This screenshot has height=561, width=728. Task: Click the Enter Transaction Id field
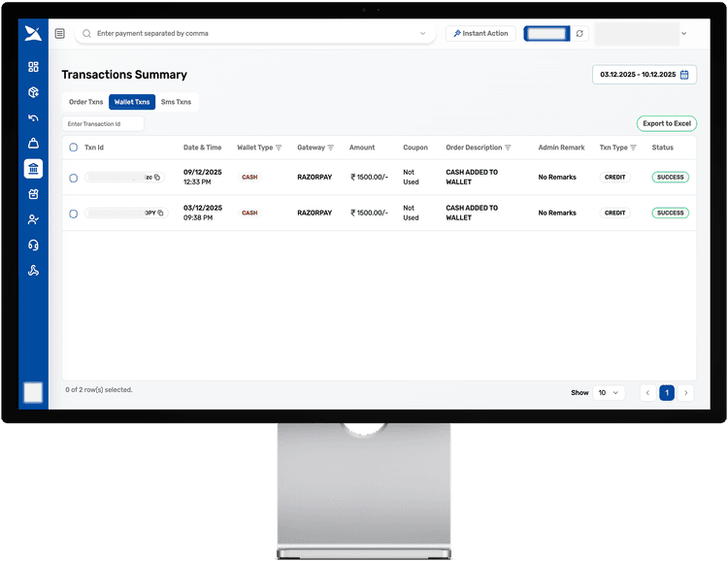[103, 123]
